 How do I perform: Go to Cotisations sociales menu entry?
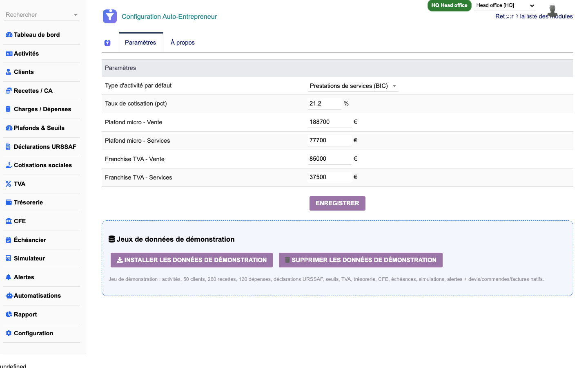point(43,165)
